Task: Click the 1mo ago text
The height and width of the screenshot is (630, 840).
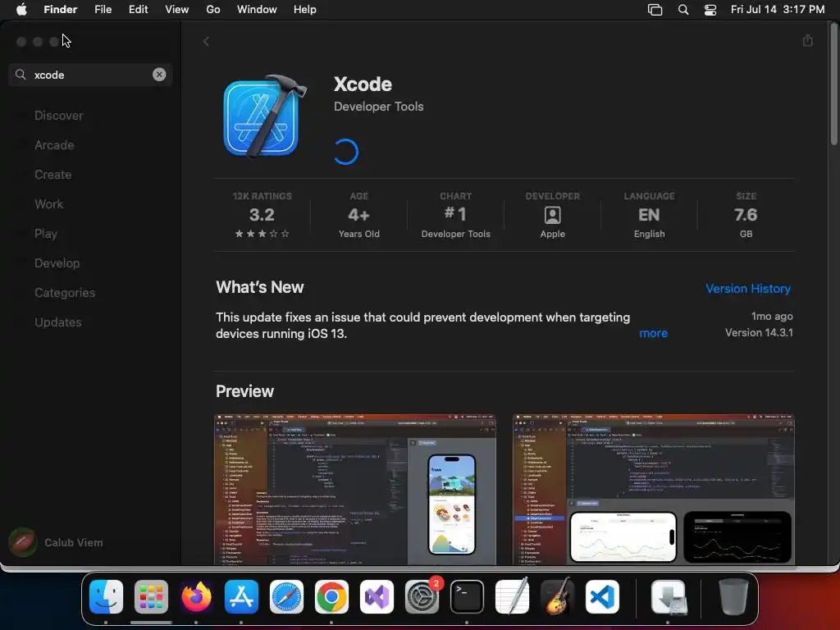Action: pyautogui.click(x=772, y=316)
